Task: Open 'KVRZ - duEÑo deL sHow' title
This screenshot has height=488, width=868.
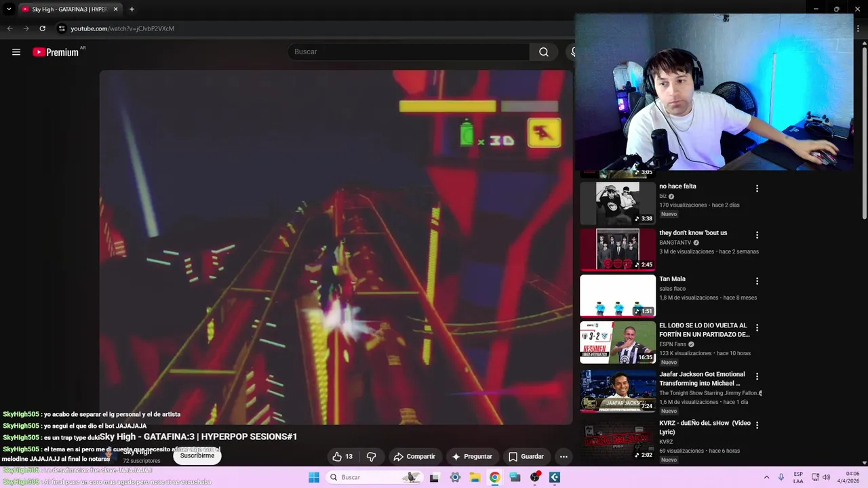Action: click(x=705, y=428)
